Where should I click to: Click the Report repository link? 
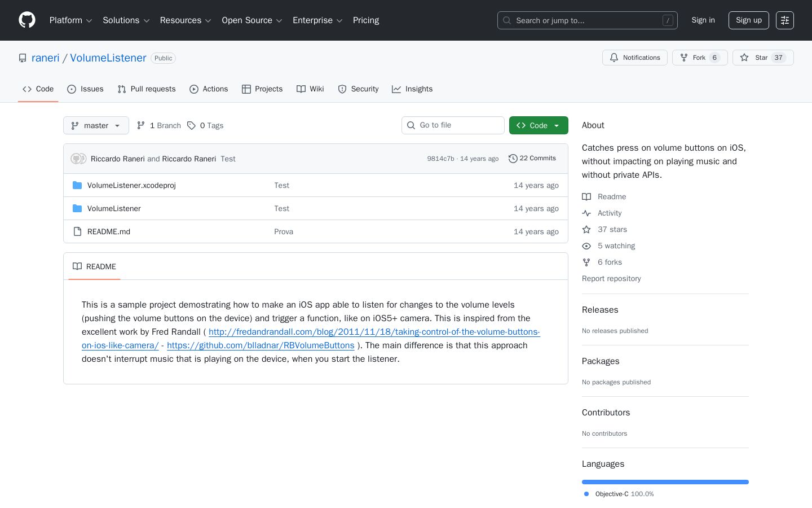[611, 278]
